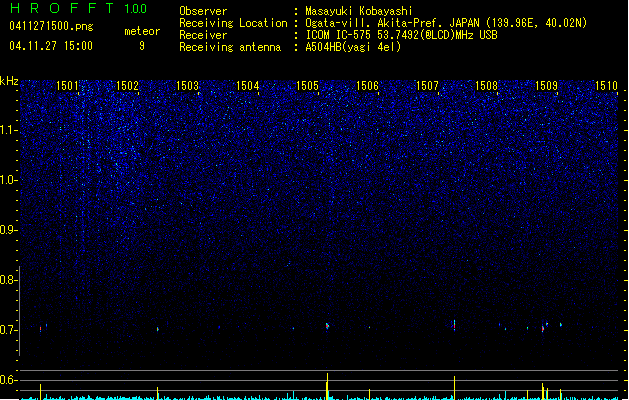629x400 pixels.
Task: Click the 1509 time axis label
Action: click(546, 86)
